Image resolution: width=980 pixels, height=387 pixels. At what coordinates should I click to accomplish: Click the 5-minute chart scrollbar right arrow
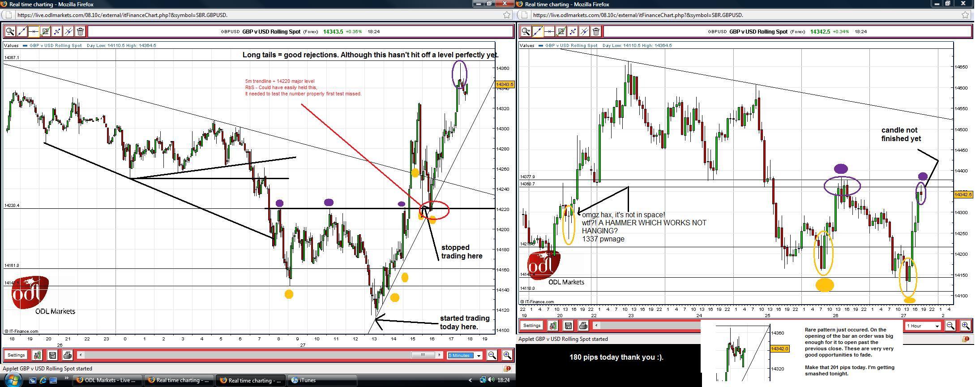coord(440,355)
